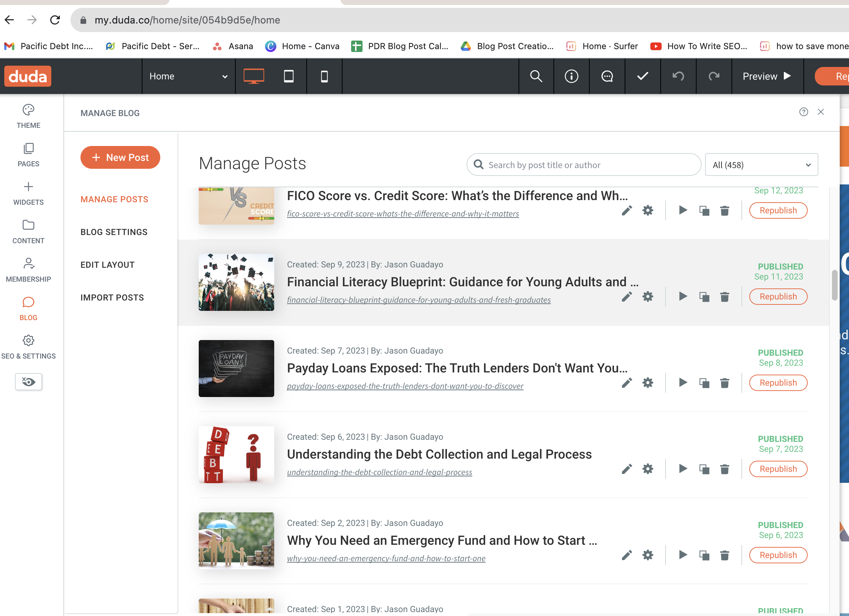Viewport: 849px width, 616px height.
Task: Open Blog Settings section
Action: (114, 232)
